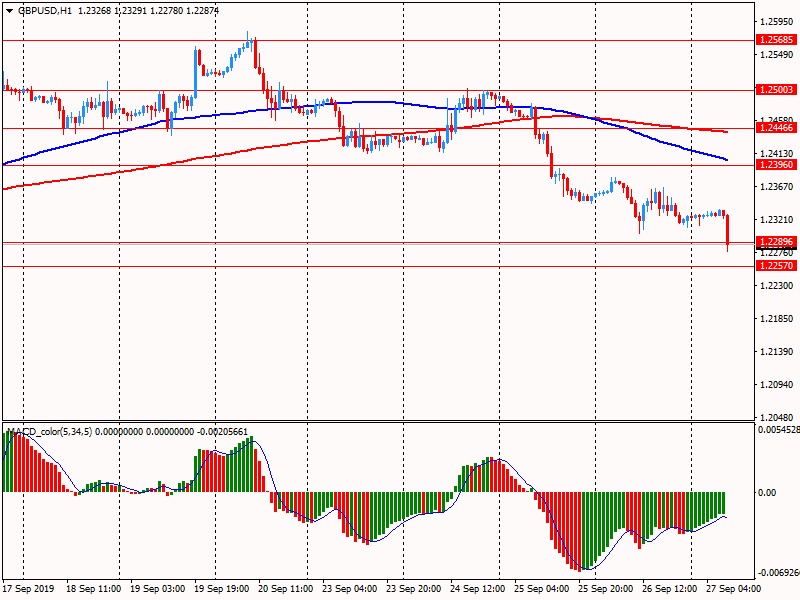Select the GBPUSD,H1 chart title text
This screenshot has height=600, width=800.
[x=45, y=10]
